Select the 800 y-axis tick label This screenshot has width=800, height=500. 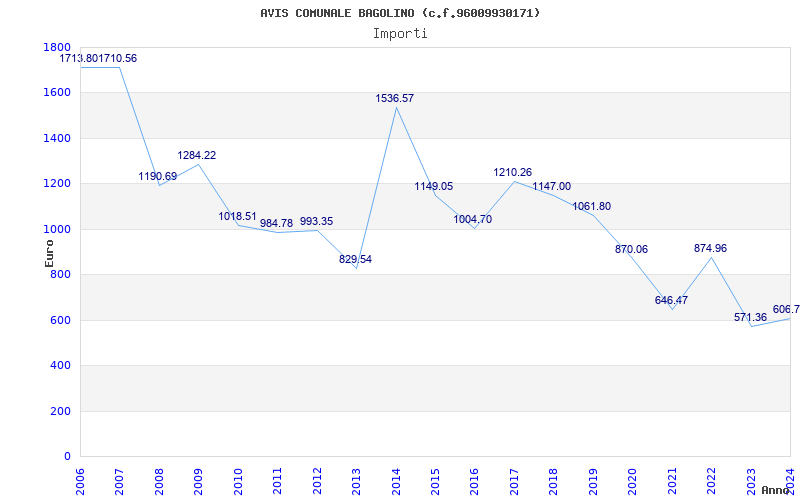click(x=60, y=275)
